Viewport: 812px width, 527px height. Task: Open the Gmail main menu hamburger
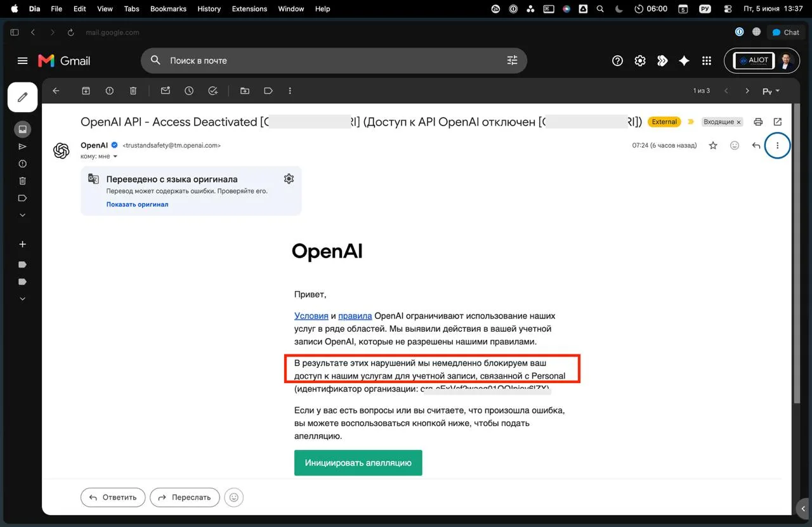point(23,61)
